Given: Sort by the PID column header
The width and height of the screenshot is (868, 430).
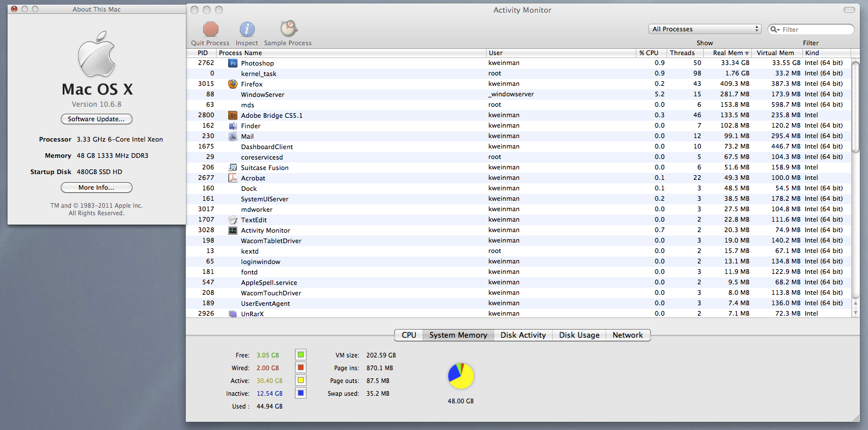Looking at the screenshot, I should point(202,53).
